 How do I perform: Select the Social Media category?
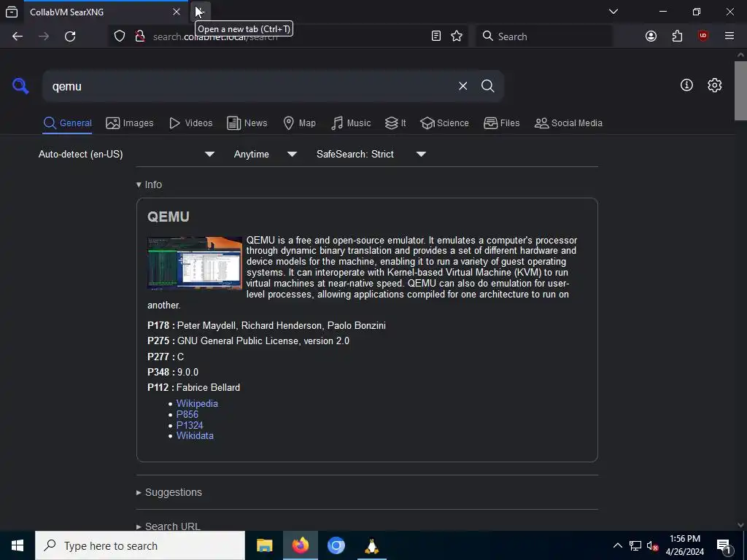coord(568,123)
